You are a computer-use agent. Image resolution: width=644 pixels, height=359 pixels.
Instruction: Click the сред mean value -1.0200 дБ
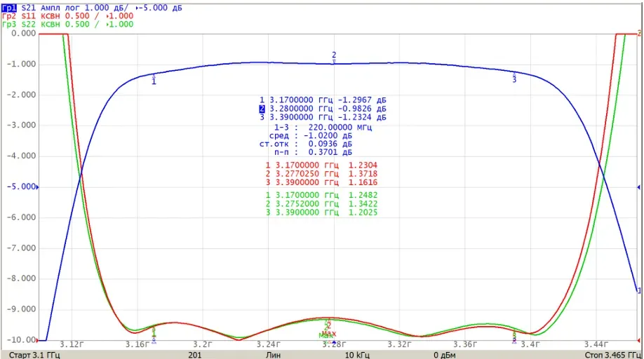click(x=328, y=136)
